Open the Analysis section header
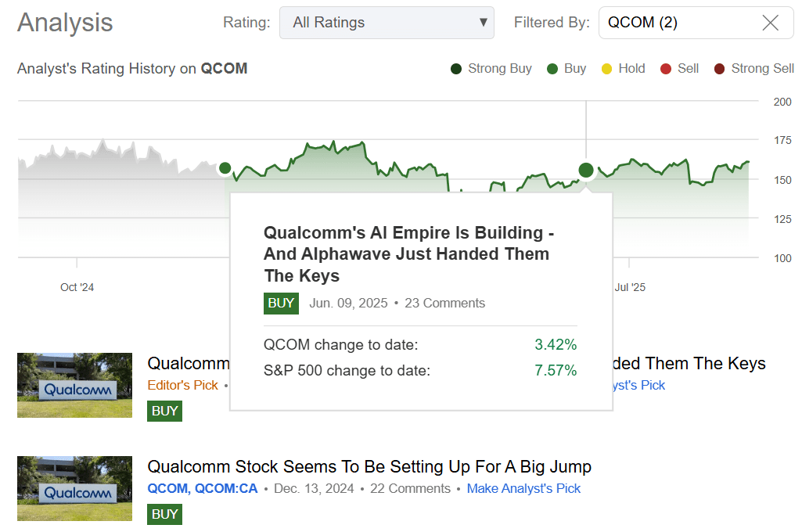Image resolution: width=802 pixels, height=532 pixels. (65, 23)
